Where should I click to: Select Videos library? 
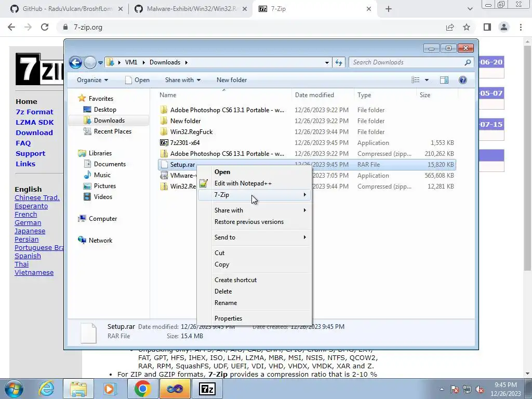[x=98, y=197]
